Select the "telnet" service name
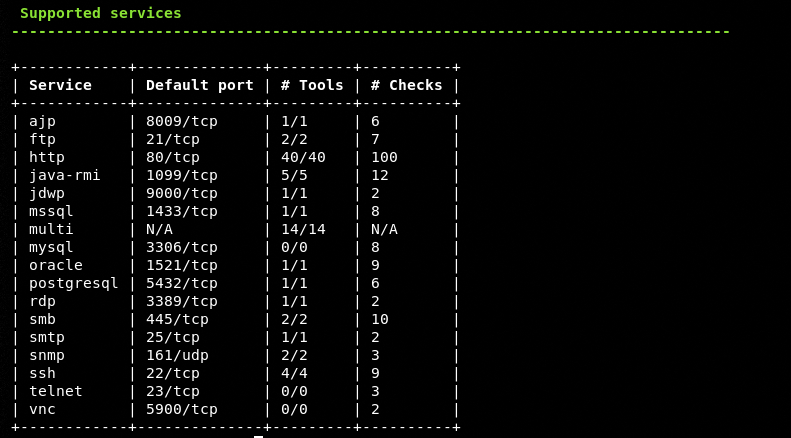Viewport: 791px width, 438px height. pos(56,391)
